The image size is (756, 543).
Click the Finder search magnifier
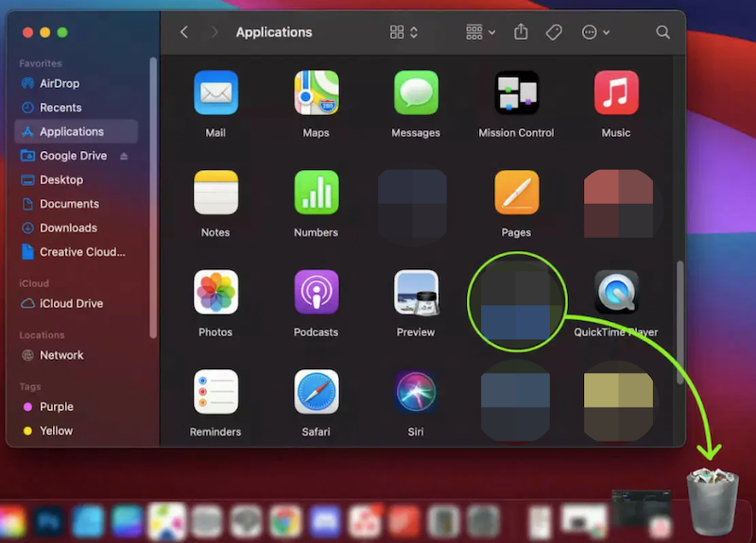(x=662, y=32)
